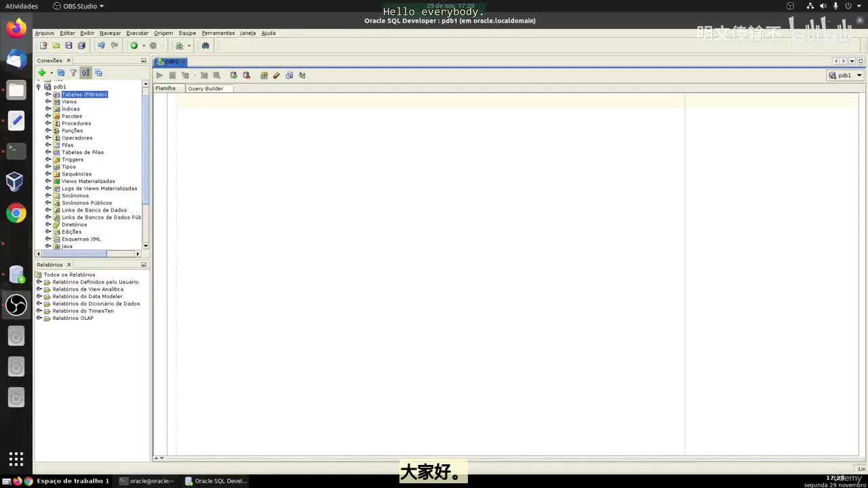Screen dimensions: 868x488
Task: Expand the Procedures tree node
Action: 48,123
